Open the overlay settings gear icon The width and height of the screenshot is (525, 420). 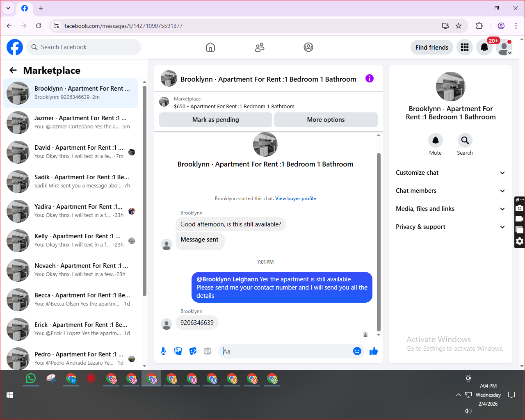(520, 241)
